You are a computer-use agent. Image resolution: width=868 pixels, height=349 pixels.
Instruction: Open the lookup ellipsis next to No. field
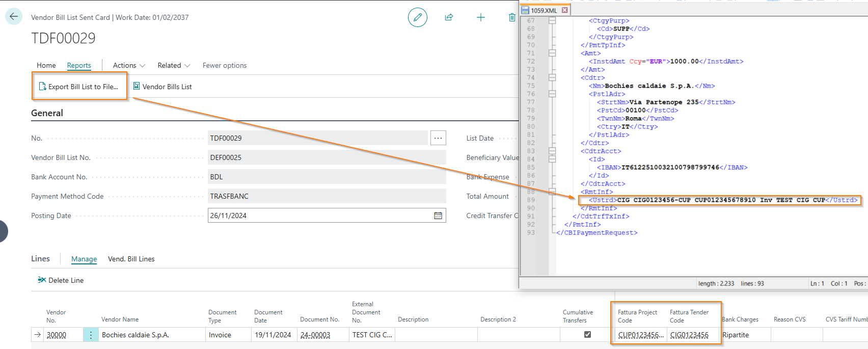click(x=438, y=138)
